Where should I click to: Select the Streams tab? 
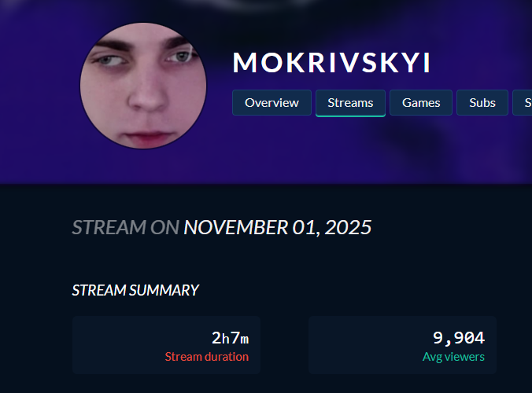tap(350, 103)
